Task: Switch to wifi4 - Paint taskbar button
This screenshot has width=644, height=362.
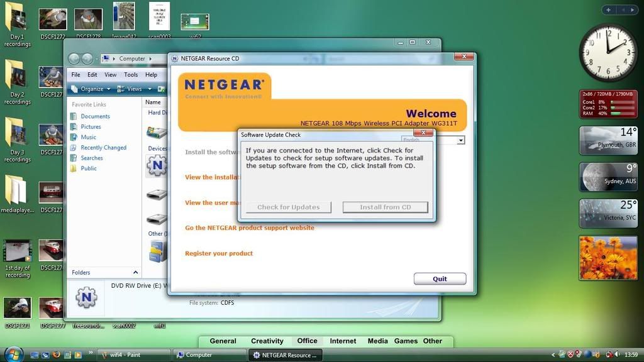Action: (x=133, y=355)
